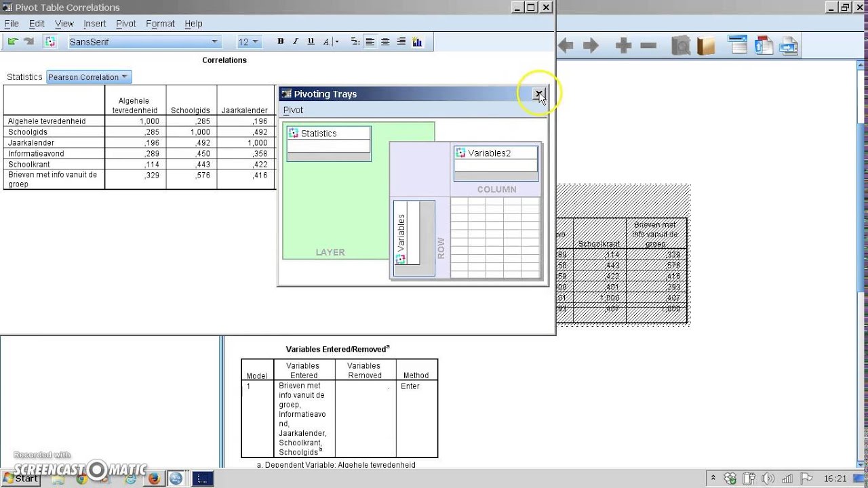
Task: Apply italic formatting
Action: pyautogui.click(x=296, y=41)
